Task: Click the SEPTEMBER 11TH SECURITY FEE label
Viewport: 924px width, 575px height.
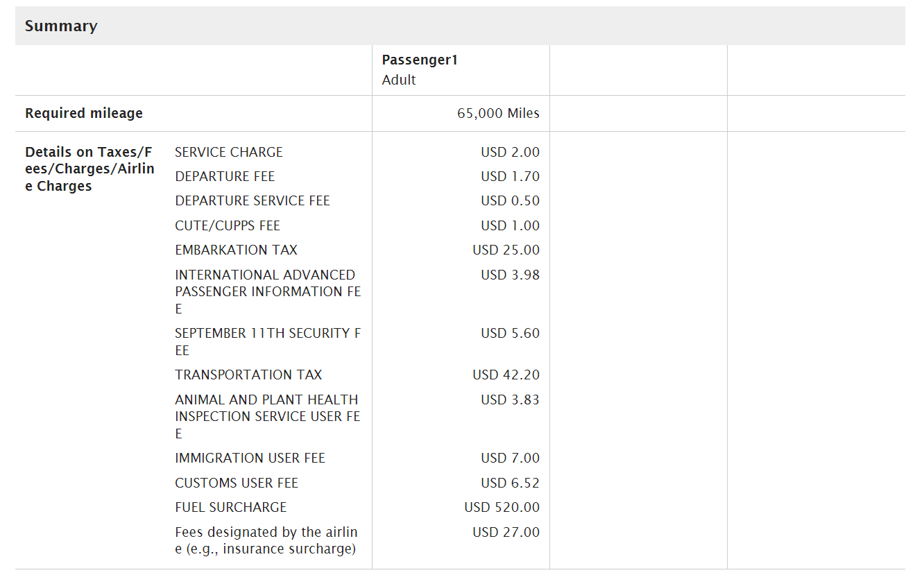Action: click(268, 341)
